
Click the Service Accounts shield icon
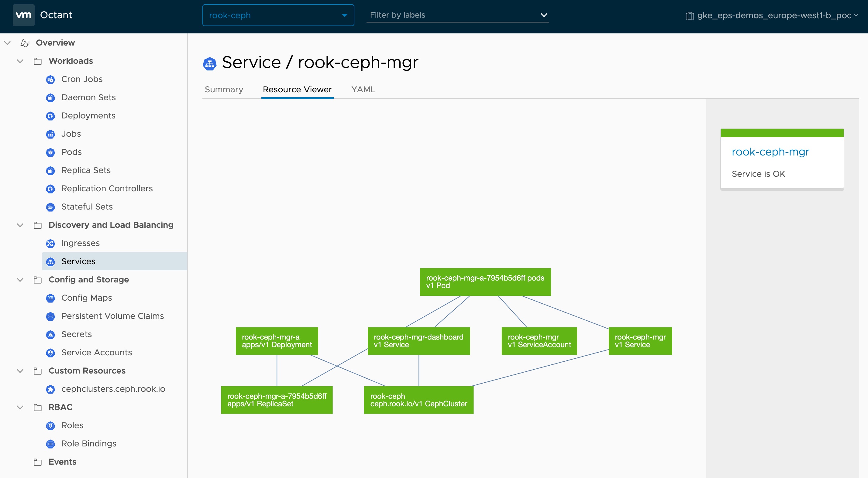[x=50, y=353]
